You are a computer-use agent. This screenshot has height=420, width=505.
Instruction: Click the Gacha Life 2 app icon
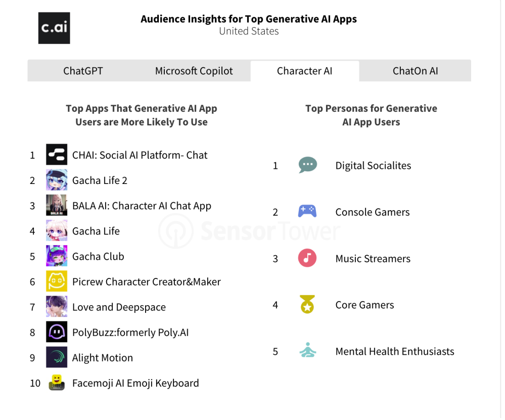tap(57, 180)
